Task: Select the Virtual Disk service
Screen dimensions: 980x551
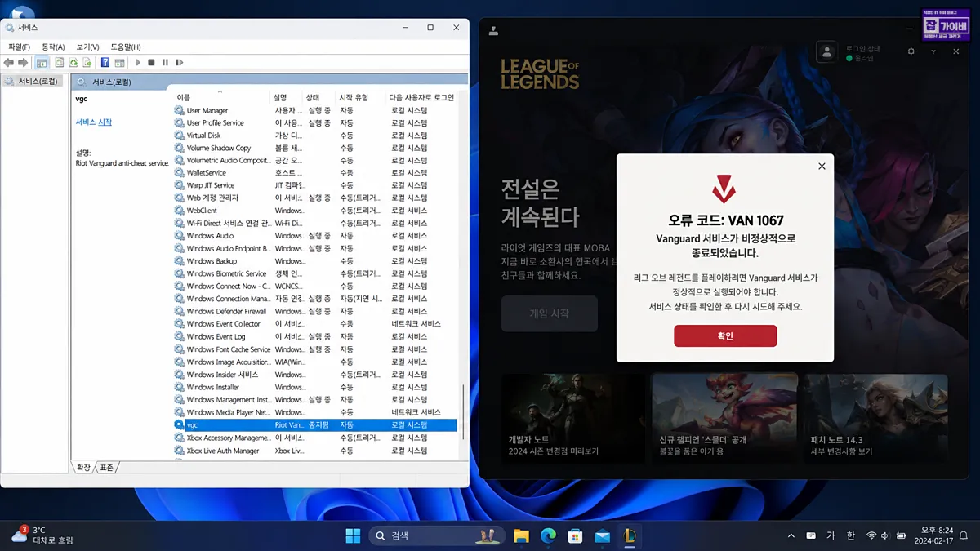Action: [x=315, y=136]
